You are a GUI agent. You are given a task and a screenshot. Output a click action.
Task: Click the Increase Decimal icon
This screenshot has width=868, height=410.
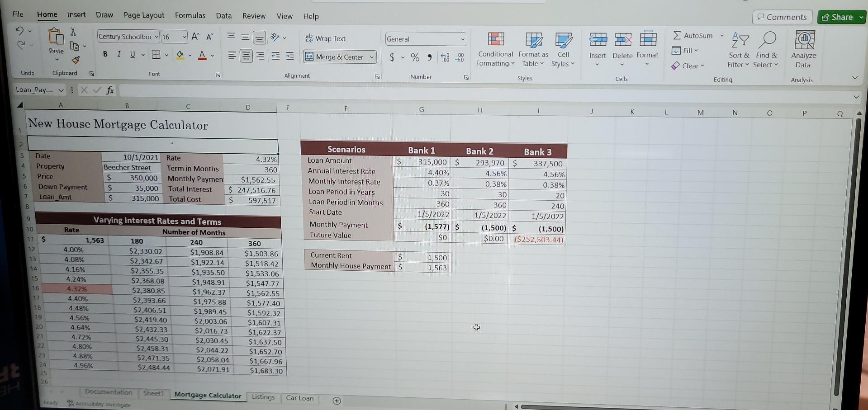446,57
